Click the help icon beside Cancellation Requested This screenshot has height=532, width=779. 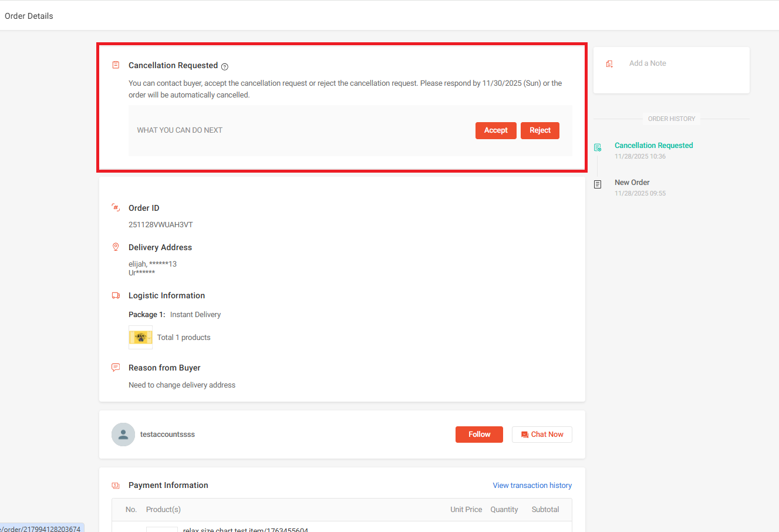[225, 66]
